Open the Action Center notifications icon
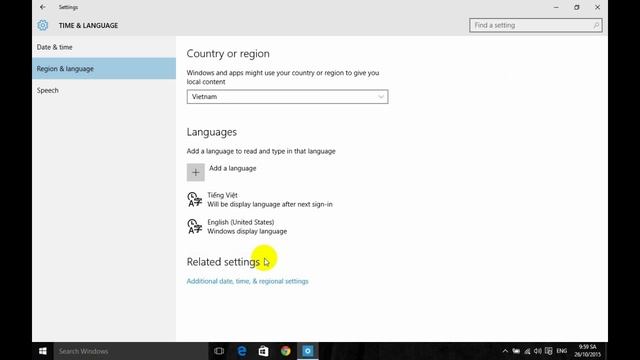 pos(549,351)
